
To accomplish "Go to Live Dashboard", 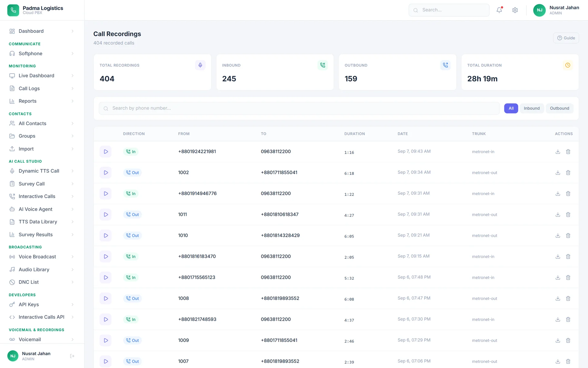I will pyautogui.click(x=42, y=76).
